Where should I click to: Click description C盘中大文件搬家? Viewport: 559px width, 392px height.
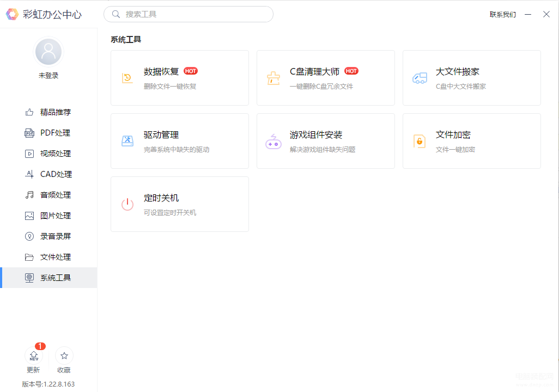point(460,86)
